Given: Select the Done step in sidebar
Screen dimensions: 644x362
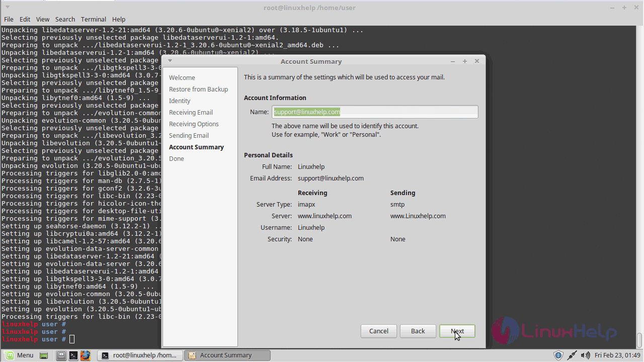Looking at the screenshot, I should (177, 158).
